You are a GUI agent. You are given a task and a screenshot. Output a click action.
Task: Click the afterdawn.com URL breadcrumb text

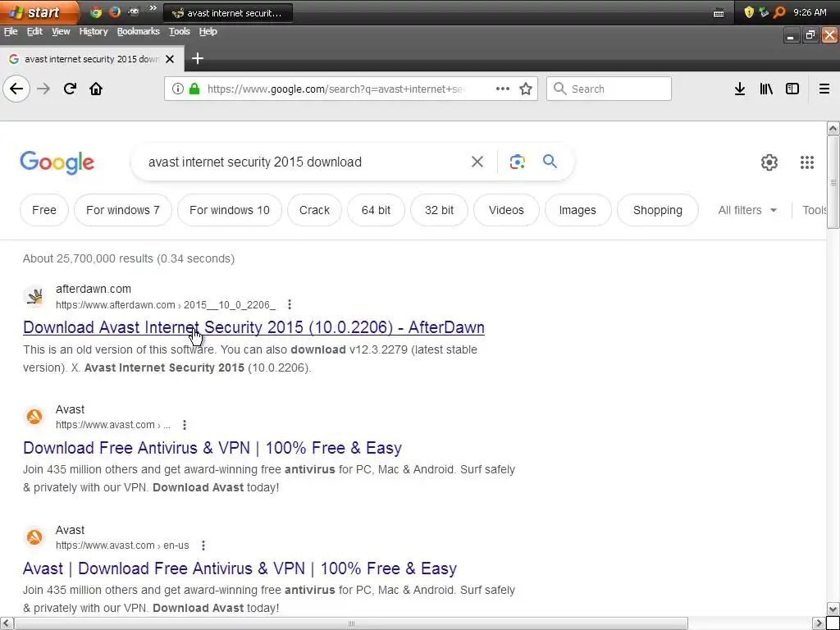click(166, 305)
